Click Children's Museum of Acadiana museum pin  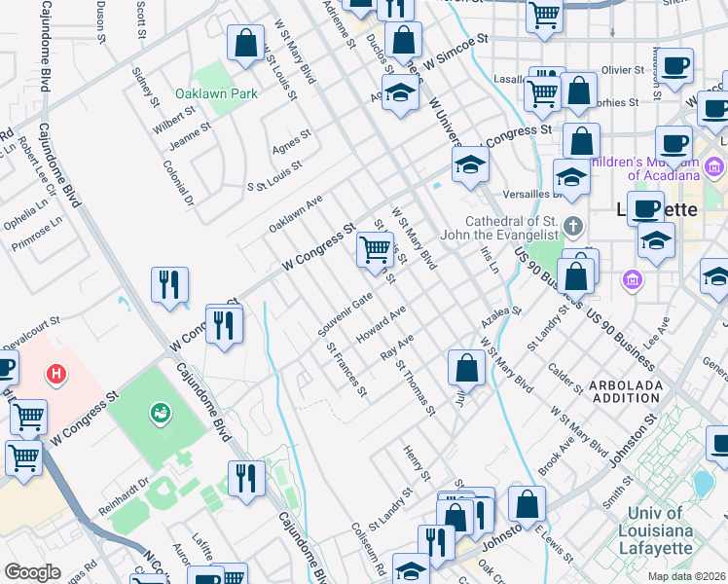714,167
